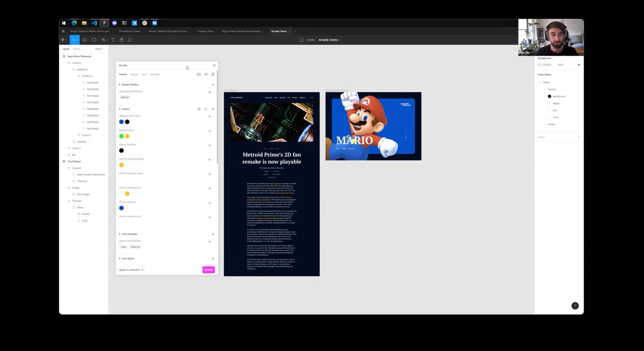Collapse the Colors section
Image resolution: width=644 pixels, height=351 pixels.
pos(120,109)
